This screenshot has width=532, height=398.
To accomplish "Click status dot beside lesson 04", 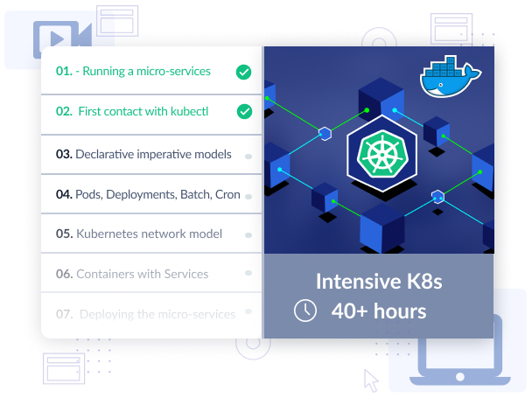I will click(x=248, y=197).
